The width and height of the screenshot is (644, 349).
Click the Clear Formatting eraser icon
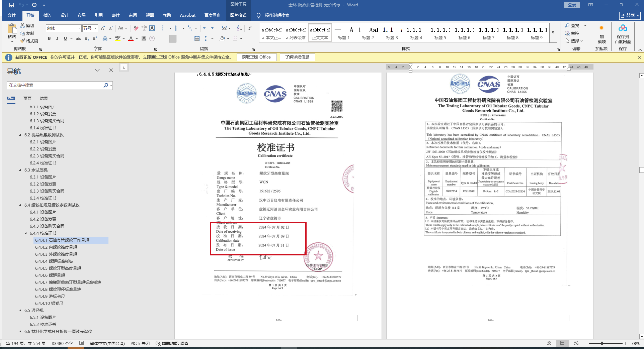[x=136, y=28]
